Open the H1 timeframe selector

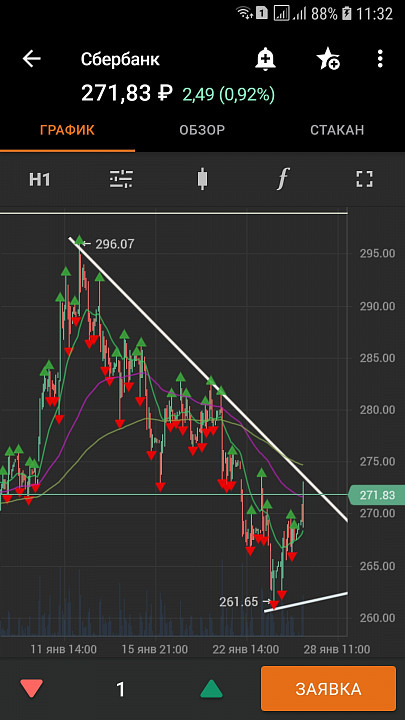pyautogui.click(x=39, y=179)
